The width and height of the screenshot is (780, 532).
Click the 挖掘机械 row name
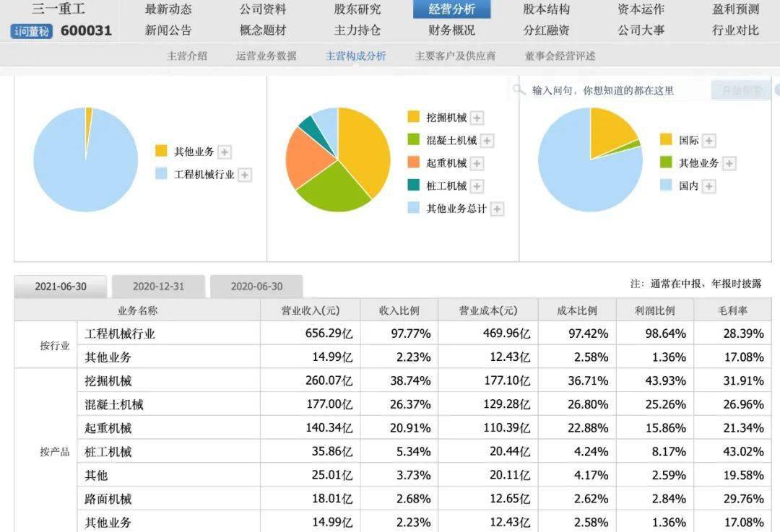pos(108,381)
